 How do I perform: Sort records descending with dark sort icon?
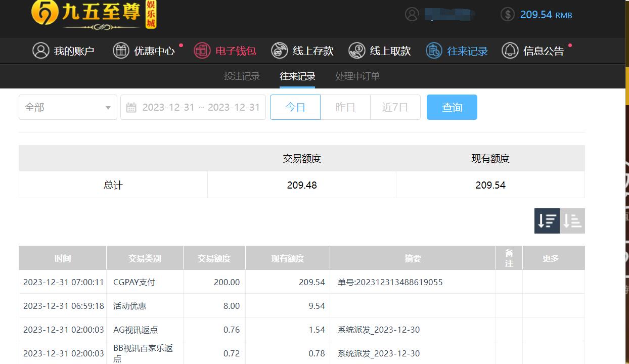pyautogui.click(x=547, y=221)
